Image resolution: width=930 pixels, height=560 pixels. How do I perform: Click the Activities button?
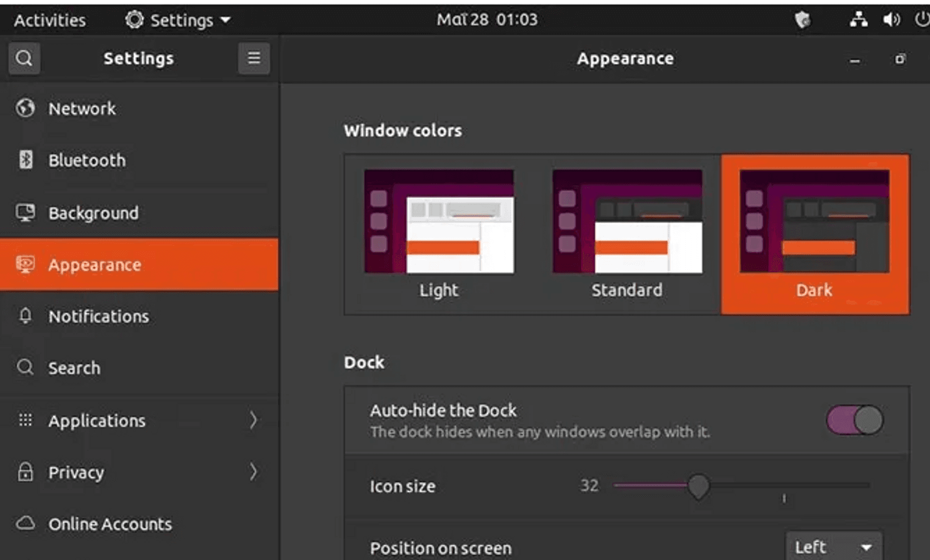[50, 20]
